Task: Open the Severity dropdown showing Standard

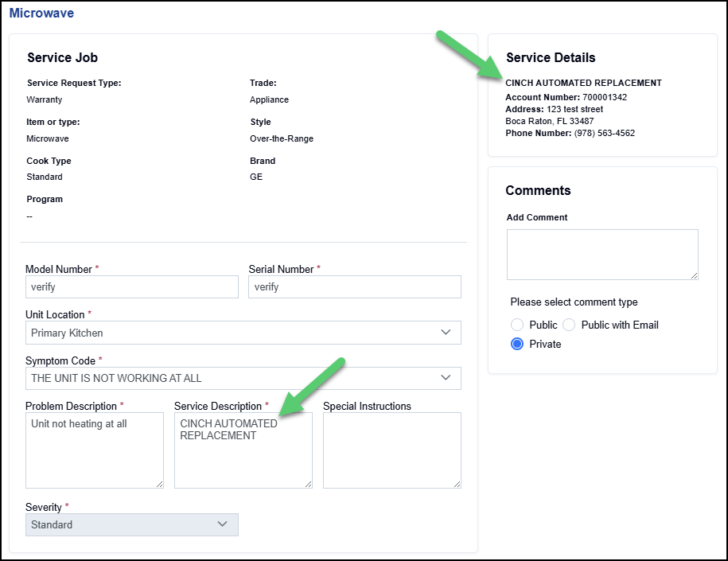Action: click(x=131, y=524)
